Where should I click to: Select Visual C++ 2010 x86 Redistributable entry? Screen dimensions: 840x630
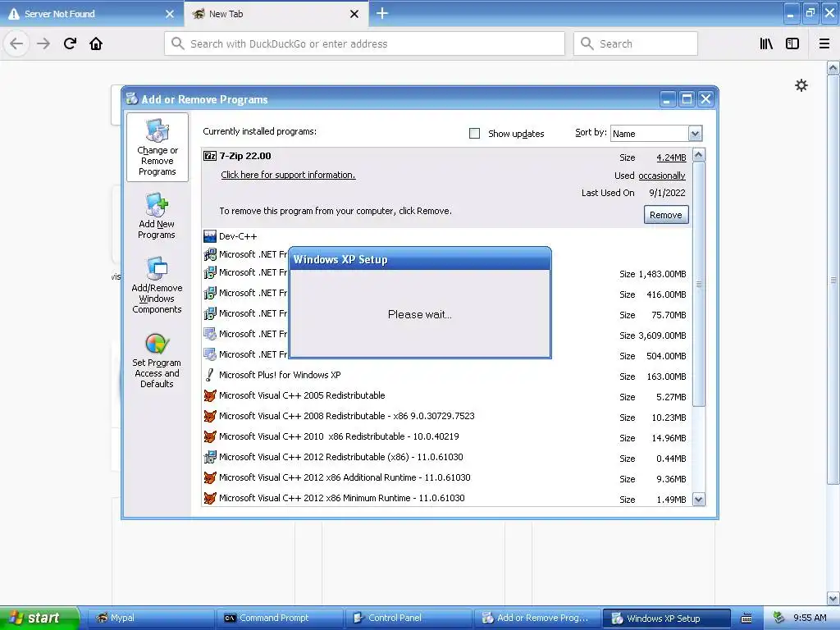click(447, 436)
